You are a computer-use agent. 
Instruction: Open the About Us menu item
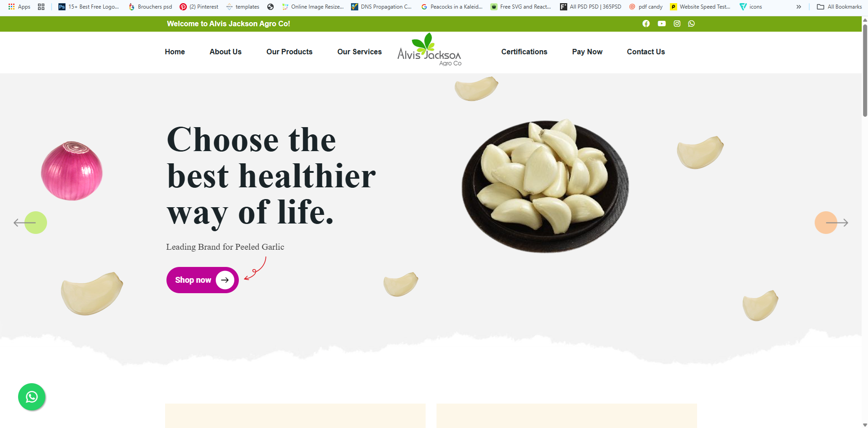tap(225, 52)
